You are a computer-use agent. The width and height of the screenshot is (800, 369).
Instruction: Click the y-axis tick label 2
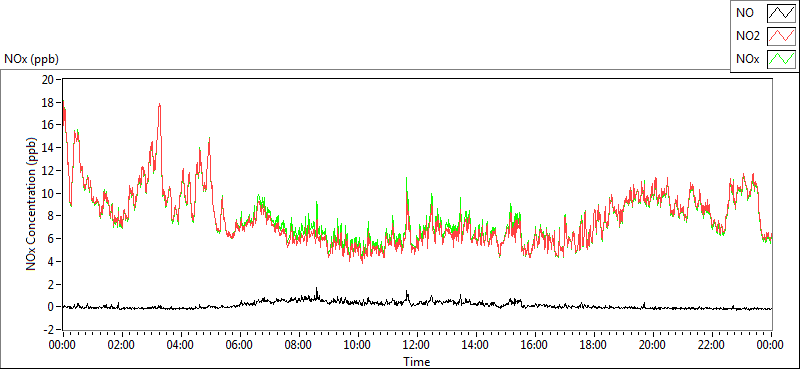click(52, 284)
